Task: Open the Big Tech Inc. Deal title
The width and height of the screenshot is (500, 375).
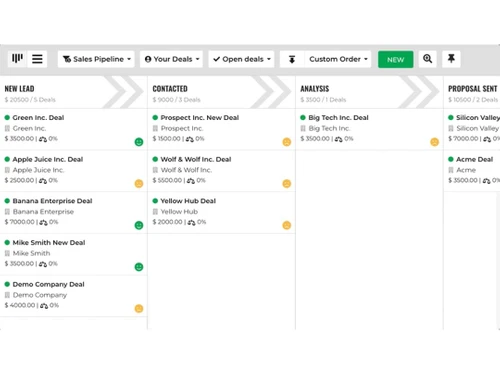Action: [x=338, y=118]
